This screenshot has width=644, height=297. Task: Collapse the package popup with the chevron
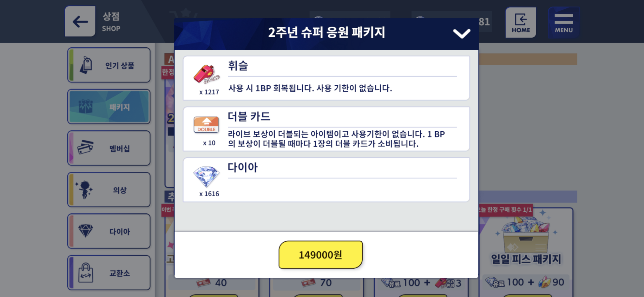(x=461, y=33)
